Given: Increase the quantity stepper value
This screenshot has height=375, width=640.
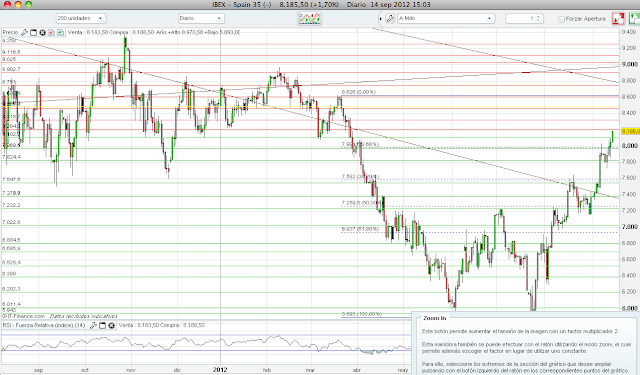Looking at the screenshot, I should point(538,17).
